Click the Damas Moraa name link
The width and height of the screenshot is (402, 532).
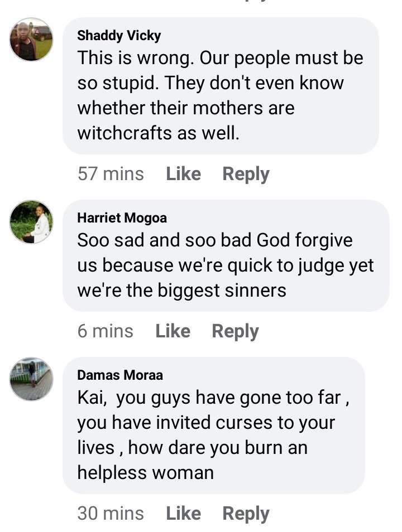[x=120, y=375]
